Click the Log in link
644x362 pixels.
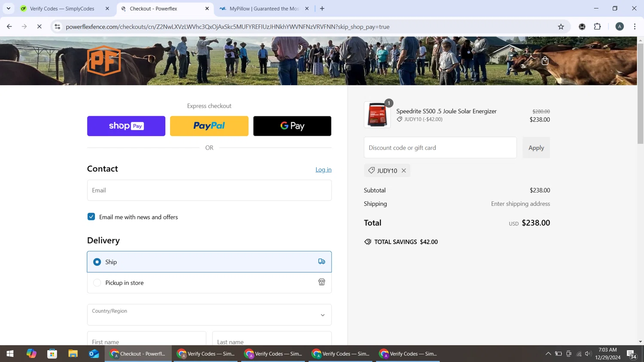point(323,169)
